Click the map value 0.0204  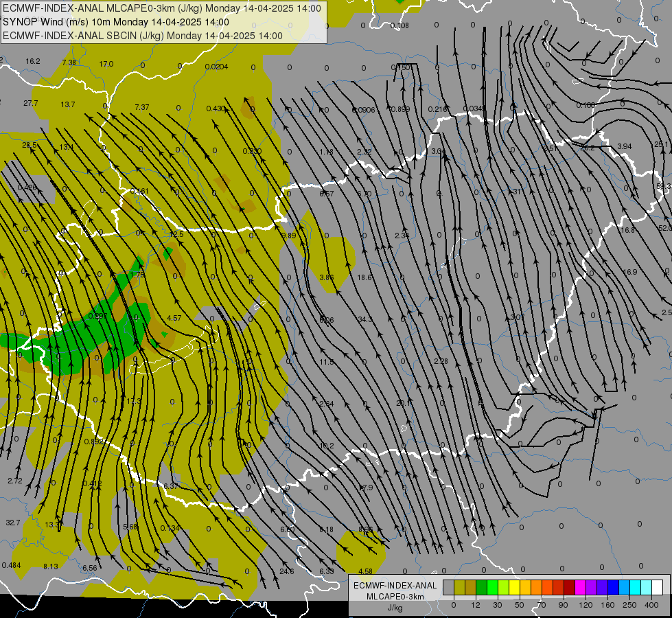tap(216, 67)
